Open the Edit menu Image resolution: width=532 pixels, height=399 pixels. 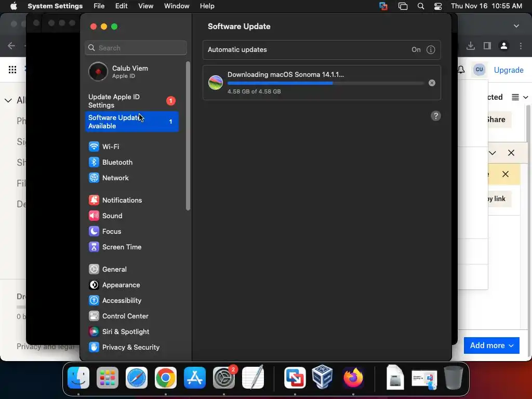(122, 6)
